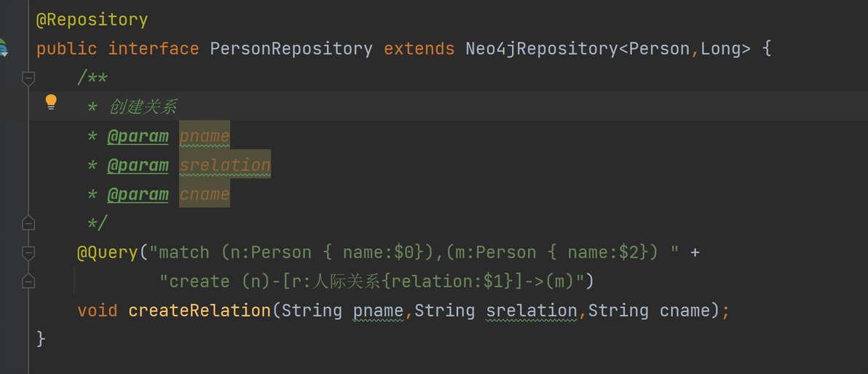Click the Neo4jRepository type reference

[x=541, y=49]
